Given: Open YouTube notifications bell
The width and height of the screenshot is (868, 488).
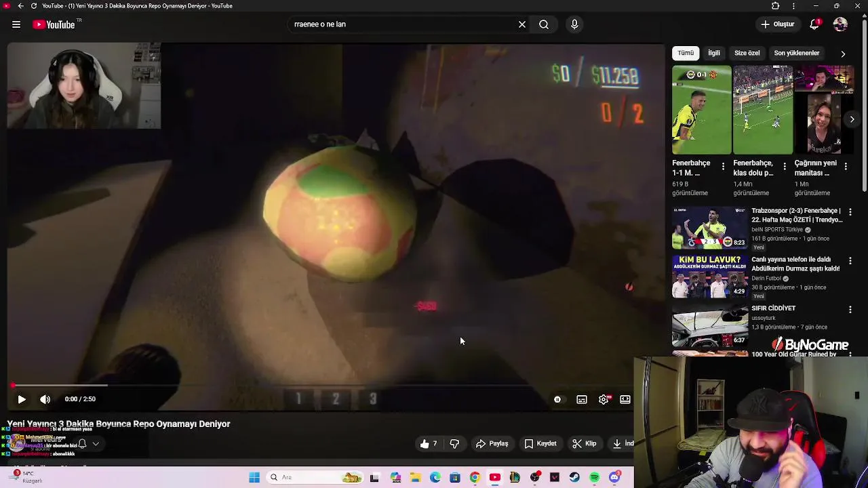Looking at the screenshot, I should pos(814,24).
